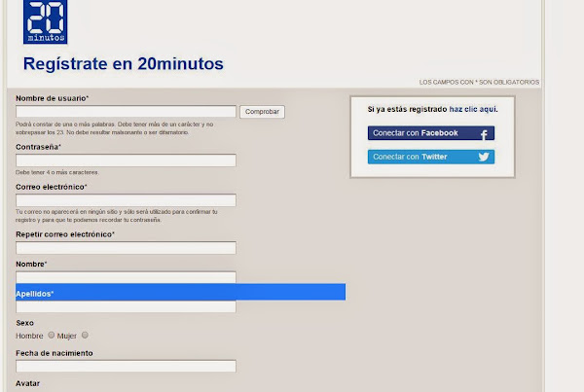
Task: Select the Mujer radio button
Action: coord(85,335)
